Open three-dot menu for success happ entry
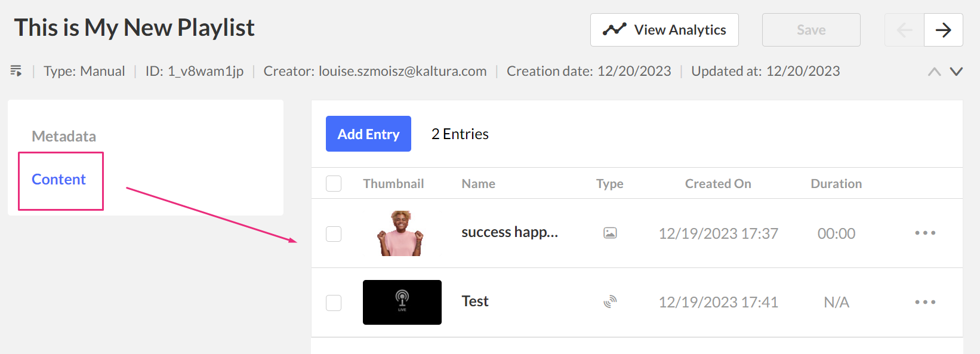This screenshot has width=980, height=354. coord(925,233)
